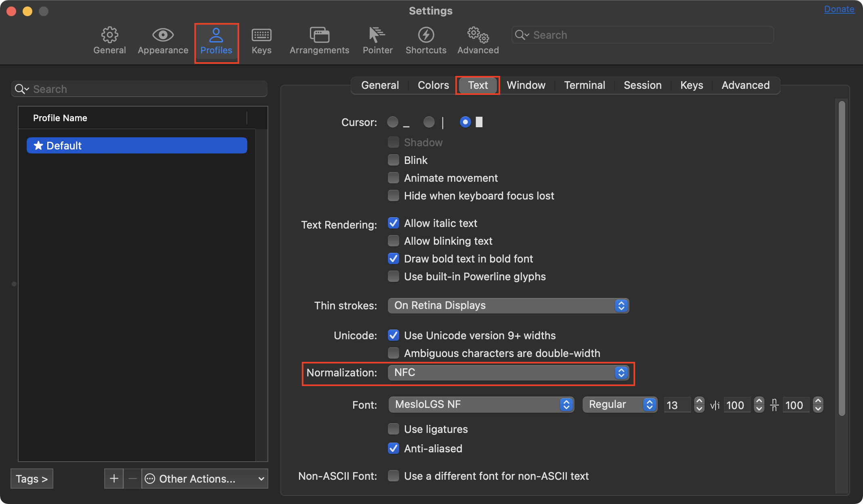Open the MesloLGS NF font dropdown

click(x=566, y=405)
